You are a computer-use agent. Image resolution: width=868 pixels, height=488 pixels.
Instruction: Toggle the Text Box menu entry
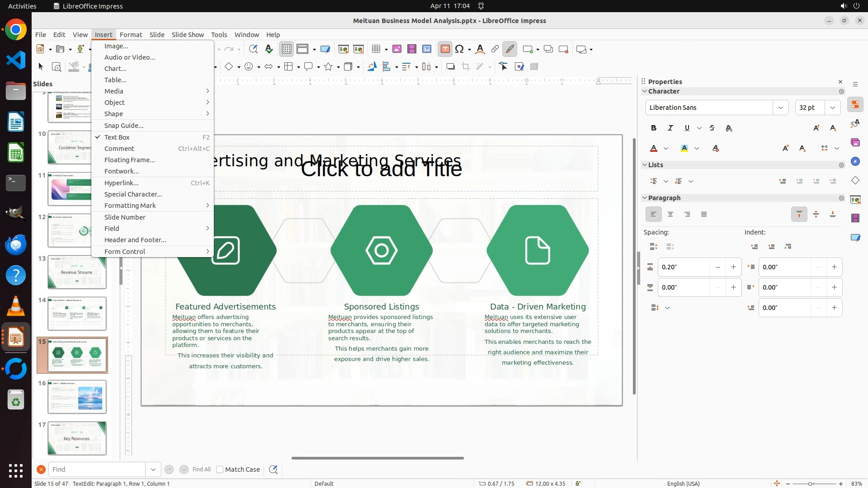point(117,137)
